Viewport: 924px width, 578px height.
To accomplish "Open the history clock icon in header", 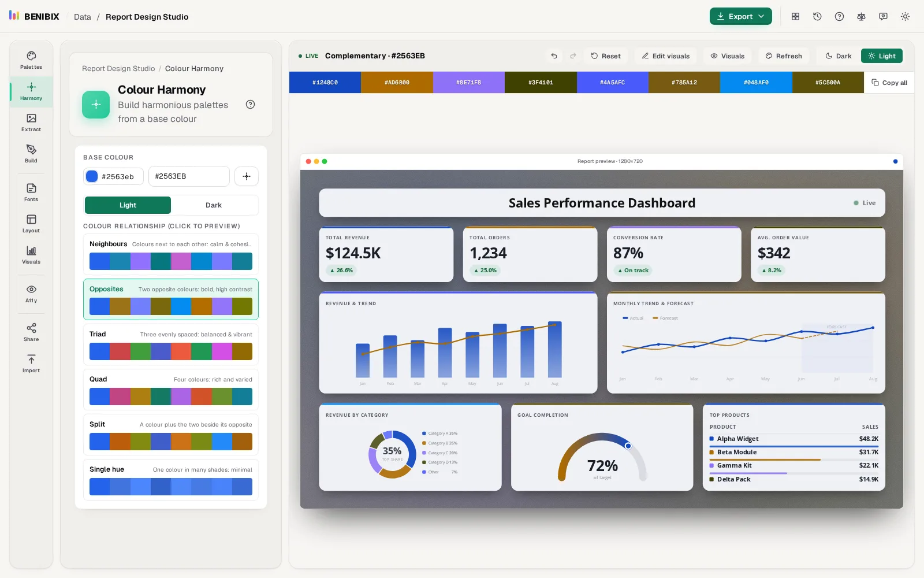I will pos(817,17).
